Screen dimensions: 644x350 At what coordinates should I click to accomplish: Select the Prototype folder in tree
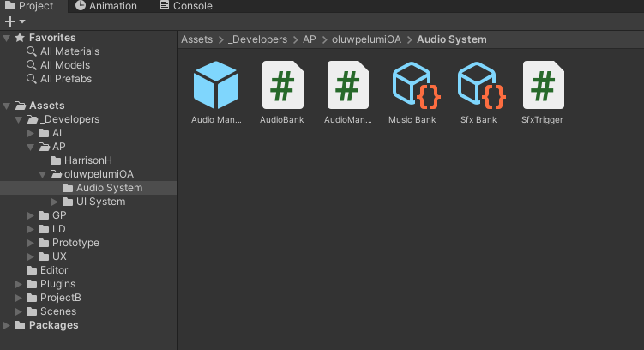[x=75, y=243]
